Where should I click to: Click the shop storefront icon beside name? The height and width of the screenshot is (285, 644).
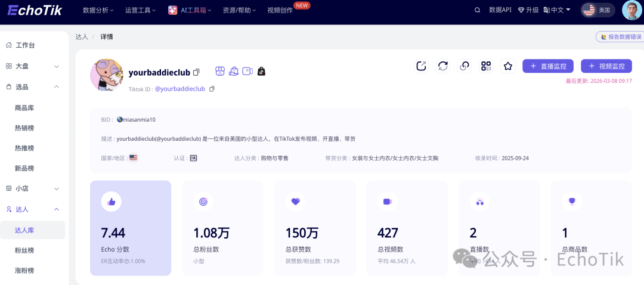point(220,71)
